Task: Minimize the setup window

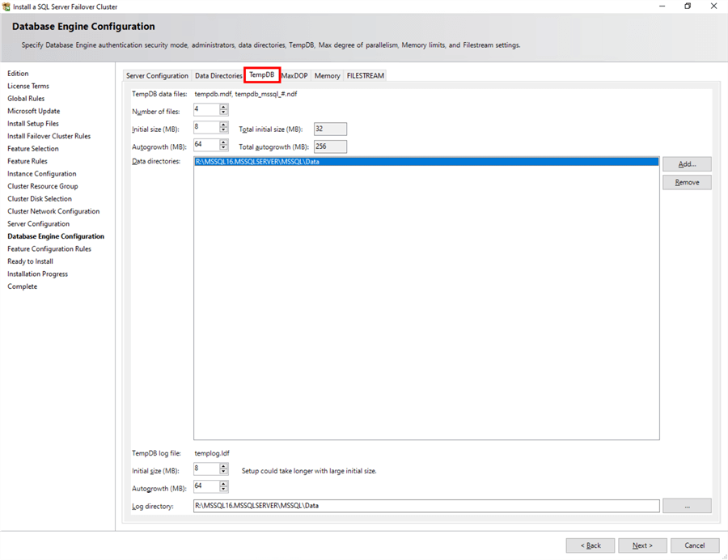Action: (662, 6)
